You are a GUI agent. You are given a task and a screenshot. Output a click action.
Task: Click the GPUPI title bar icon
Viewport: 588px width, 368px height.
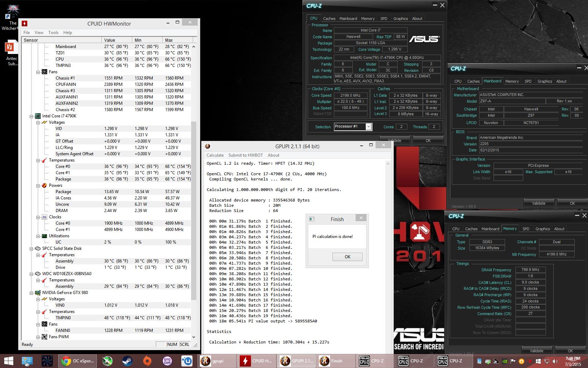(x=207, y=146)
